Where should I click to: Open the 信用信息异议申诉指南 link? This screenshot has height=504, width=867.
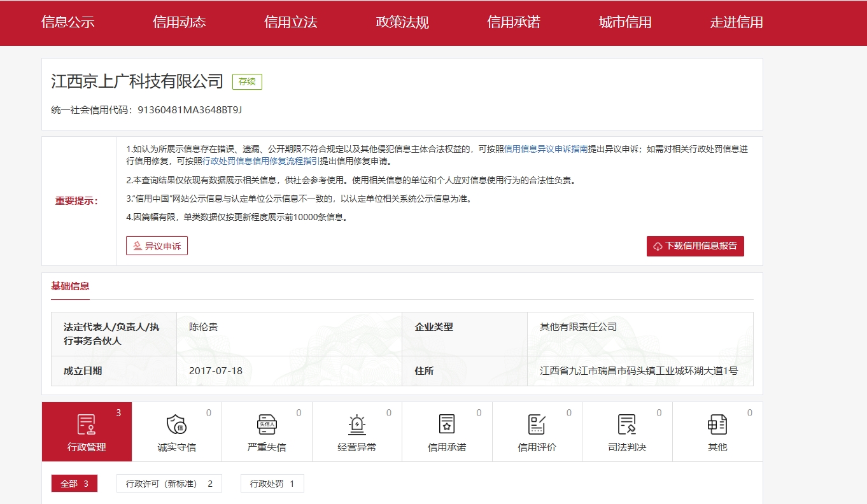tap(546, 149)
